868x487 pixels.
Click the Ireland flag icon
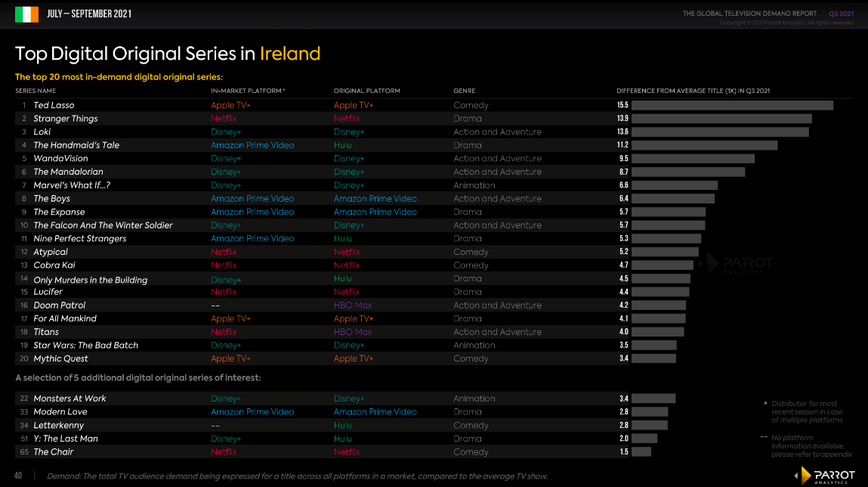pyautogui.click(x=26, y=14)
